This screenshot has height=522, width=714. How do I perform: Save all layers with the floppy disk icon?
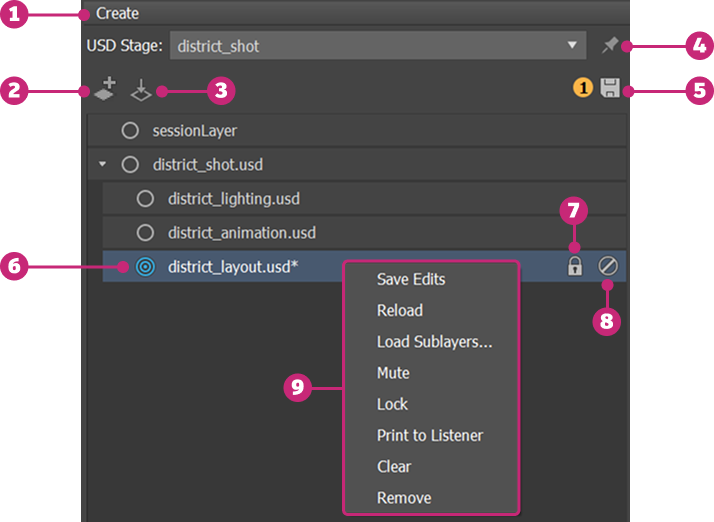point(609,90)
